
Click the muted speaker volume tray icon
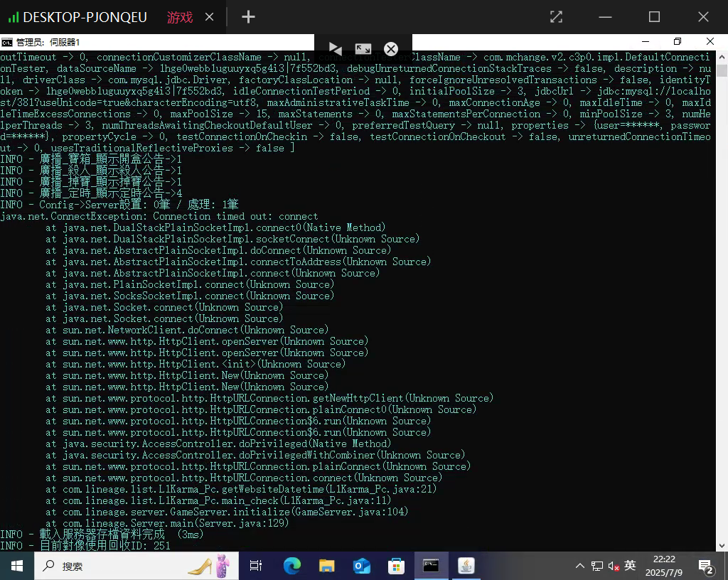614,566
